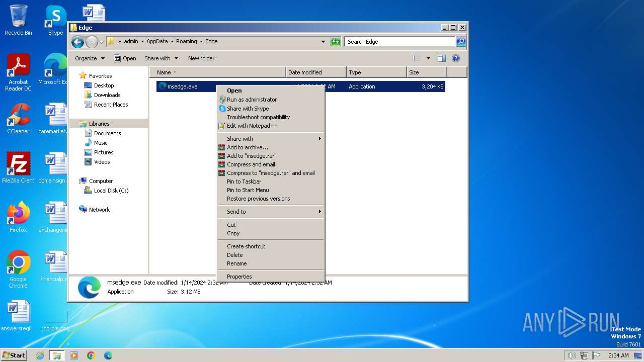Click the taskbar clock showing 2:34 AM
Viewport: 644px width, 362px height.
(x=618, y=355)
